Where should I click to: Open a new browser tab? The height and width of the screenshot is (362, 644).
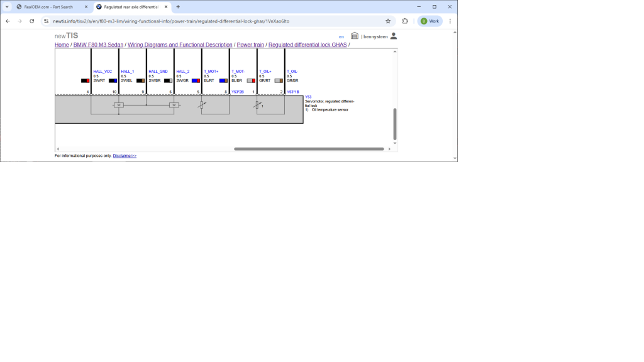(x=178, y=7)
